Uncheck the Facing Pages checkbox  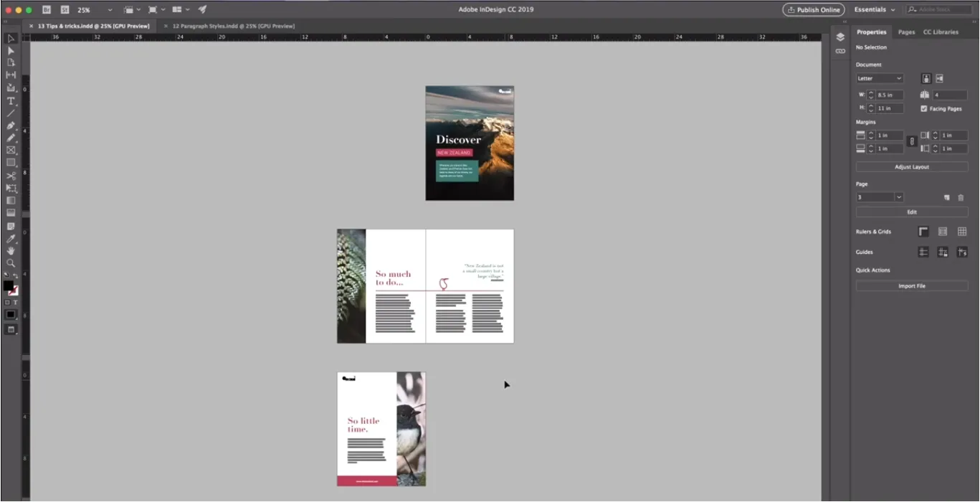point(923,108)
